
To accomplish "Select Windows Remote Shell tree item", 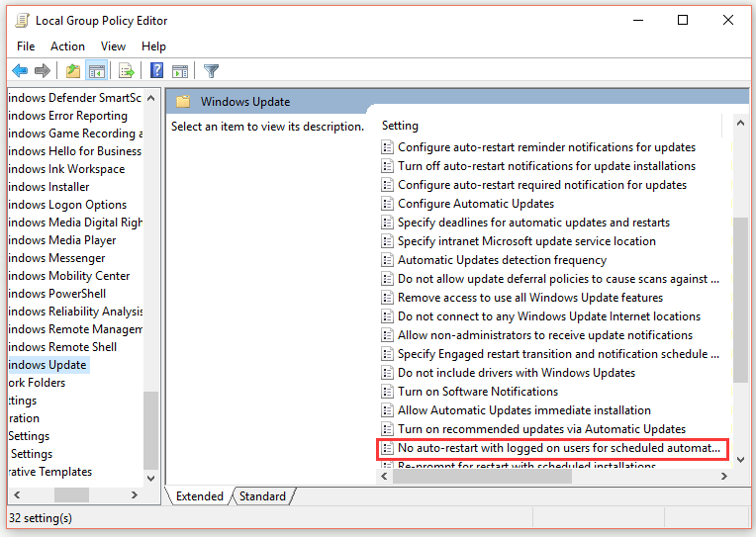I will [62, 347].
